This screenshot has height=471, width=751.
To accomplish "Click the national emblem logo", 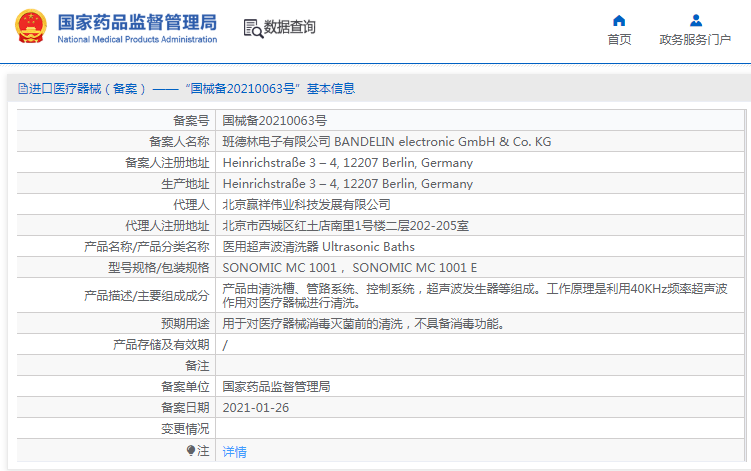I will 31,26.
